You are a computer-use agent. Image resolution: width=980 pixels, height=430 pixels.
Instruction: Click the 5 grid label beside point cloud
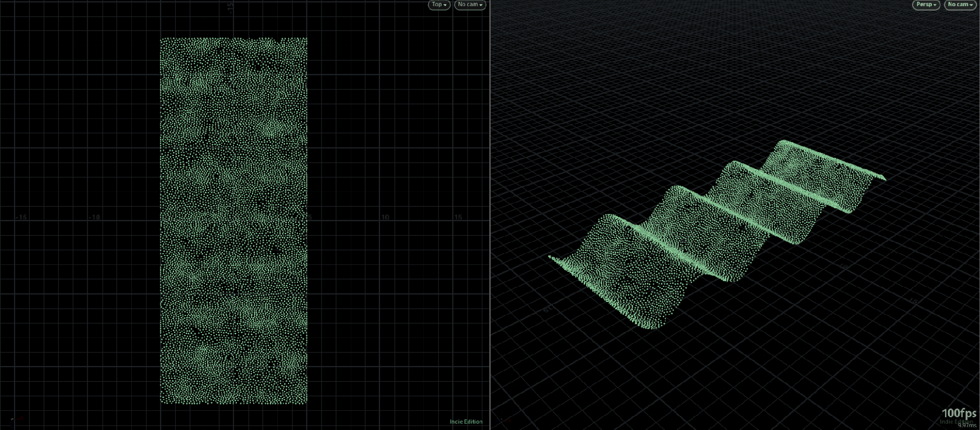(310, 217)
